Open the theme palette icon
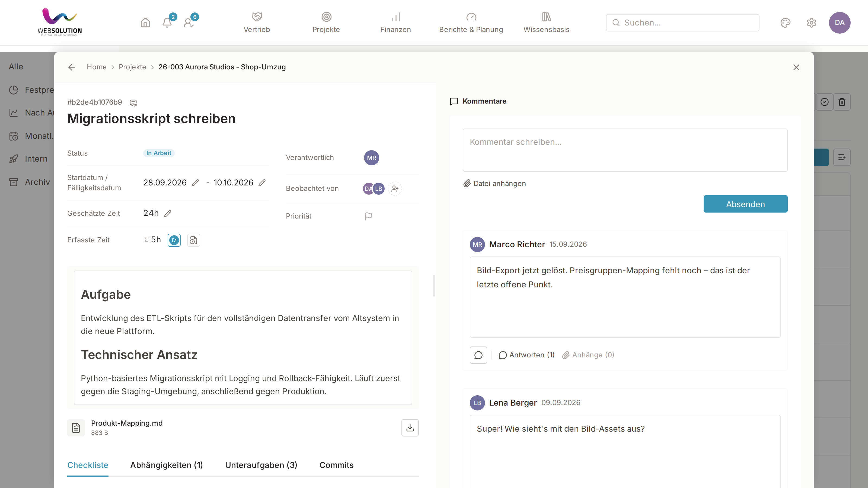This screenshot has height=488, width=868. pyautogui.click(x=786, y=23)
